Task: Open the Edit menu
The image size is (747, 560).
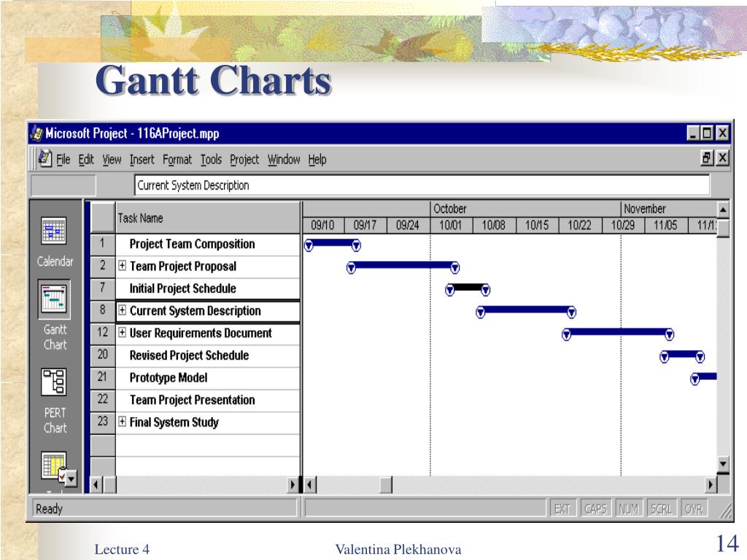Action: (x=86, y=160)
